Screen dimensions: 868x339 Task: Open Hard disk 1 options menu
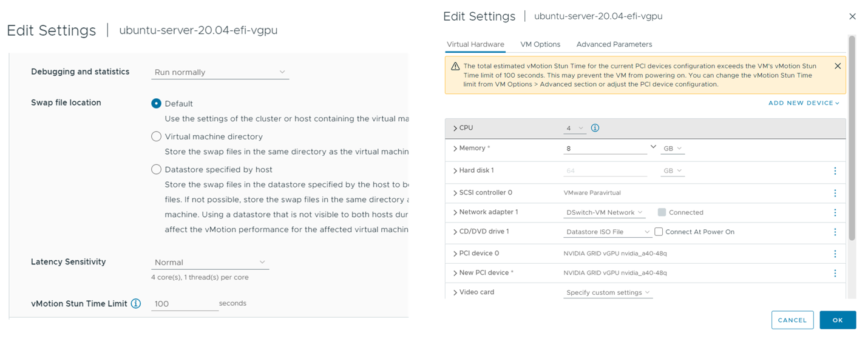[x=835, y=171]
